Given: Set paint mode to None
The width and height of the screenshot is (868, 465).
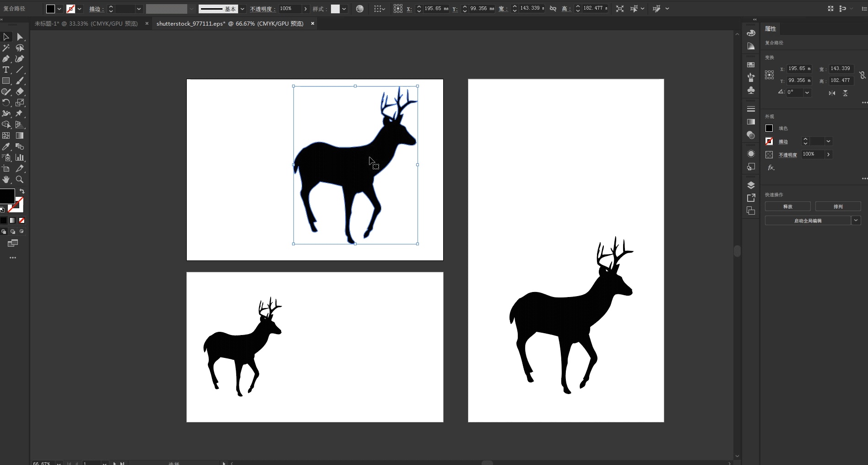Looking at the screenshot, I should coord(22,221).
